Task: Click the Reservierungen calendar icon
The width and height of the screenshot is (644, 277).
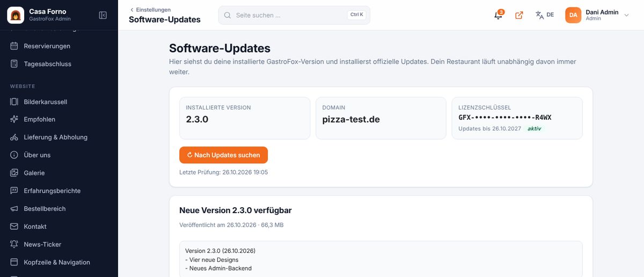Action: pos(14,46)
